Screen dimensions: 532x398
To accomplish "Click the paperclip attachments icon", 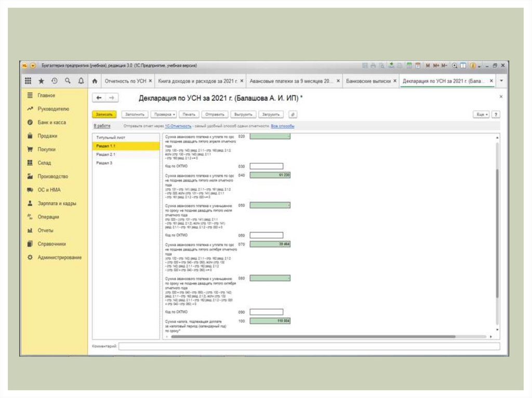I will pos(293,114).
